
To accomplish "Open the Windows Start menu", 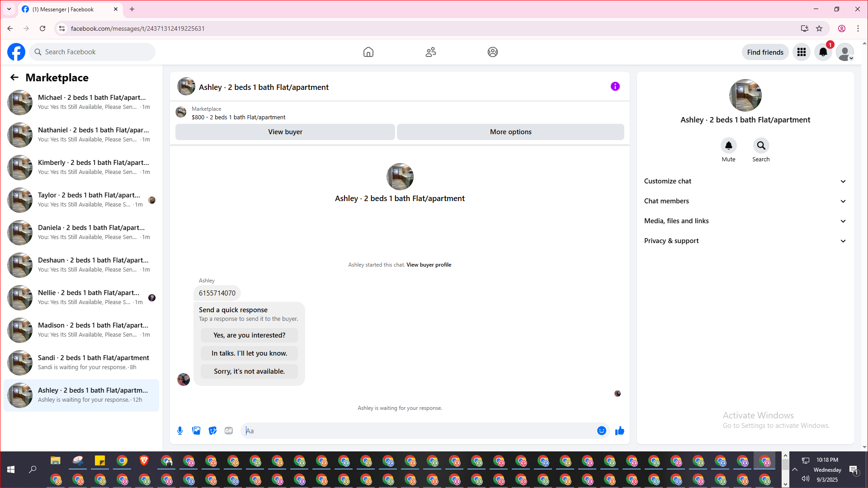I will click(11, 469).
